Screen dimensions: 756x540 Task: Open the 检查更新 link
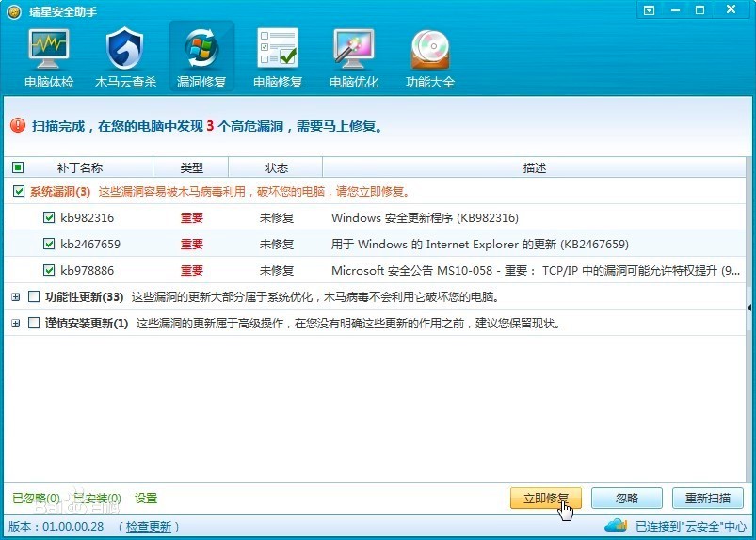pos(149,527)
